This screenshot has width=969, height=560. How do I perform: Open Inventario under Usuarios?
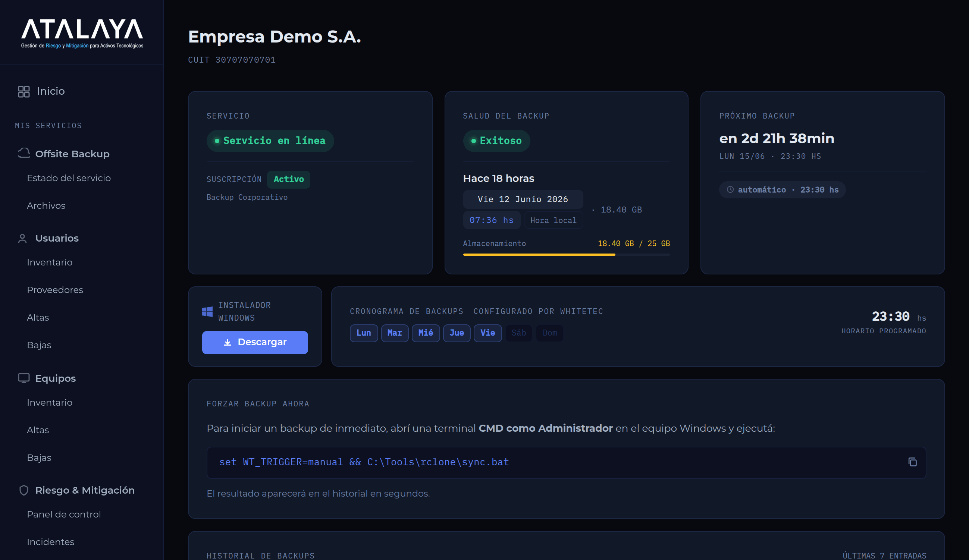coord(50,262)
